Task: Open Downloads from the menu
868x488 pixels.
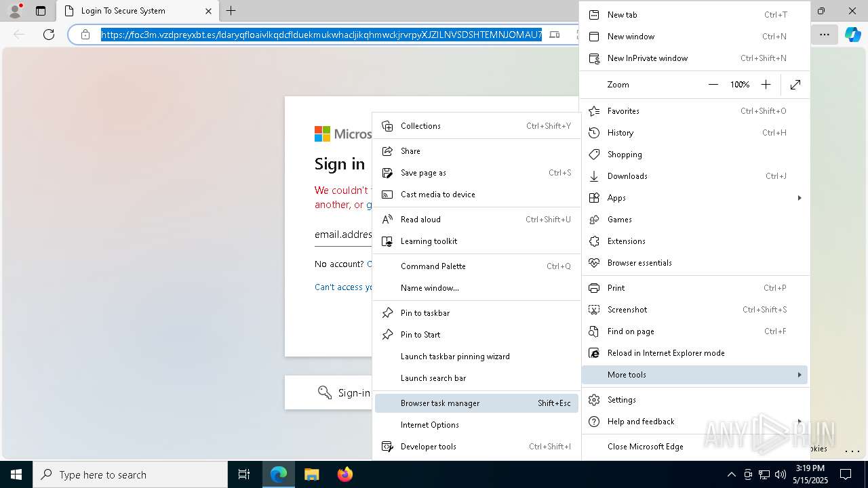Action: [x=695, y=176]
